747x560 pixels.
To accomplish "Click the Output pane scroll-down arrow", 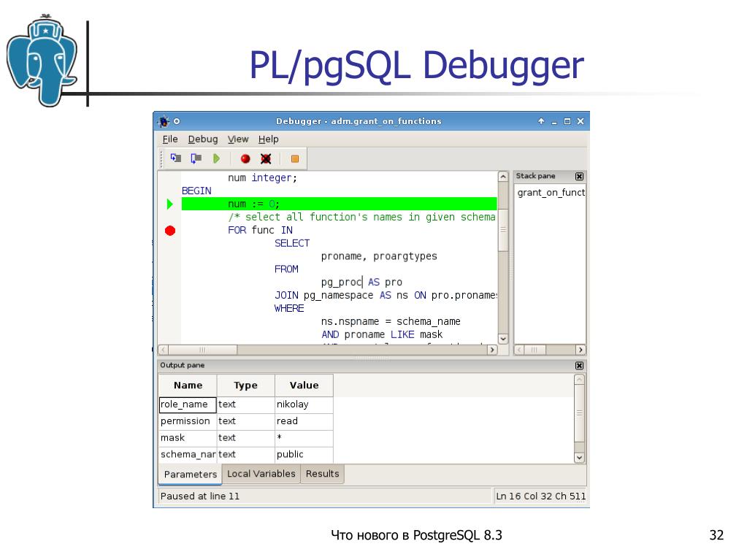I will point(579,458).
